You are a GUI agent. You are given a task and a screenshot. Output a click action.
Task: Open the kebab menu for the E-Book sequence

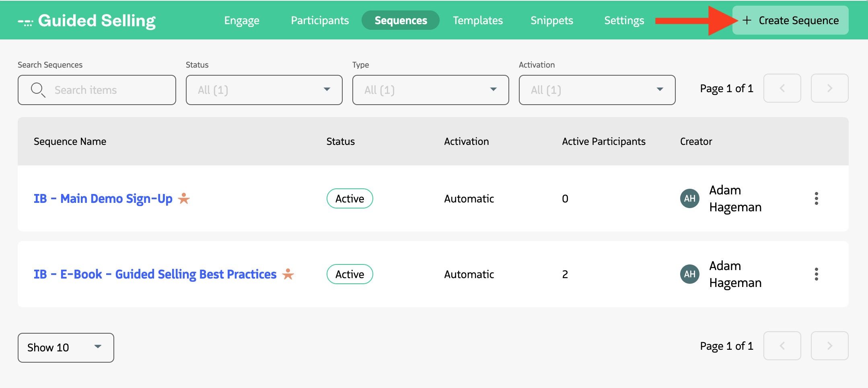pyautogui.click(x=817, y=274)
